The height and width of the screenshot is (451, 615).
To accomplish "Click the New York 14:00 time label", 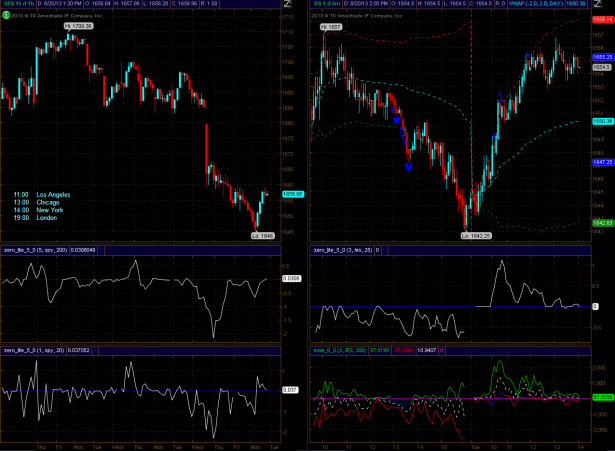I will pos(38,210).
